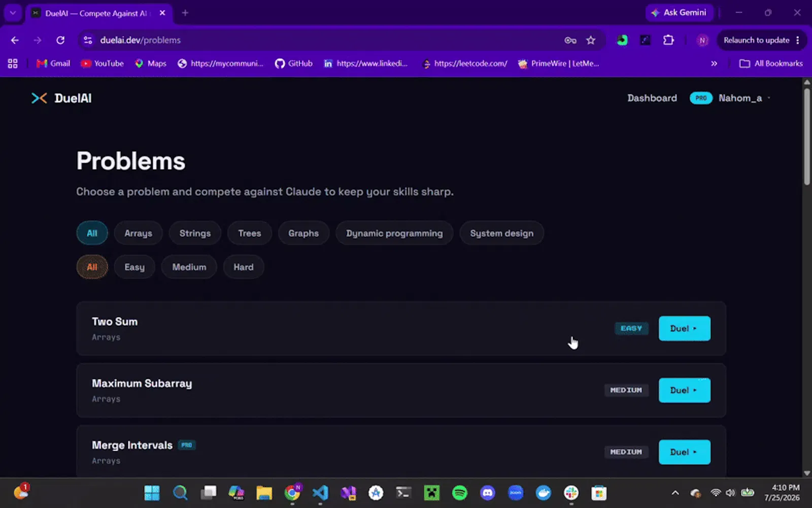Select the All difficulty filter
Image resolution: width=812 pixels, height=508 pixels.
coord(92,267)
